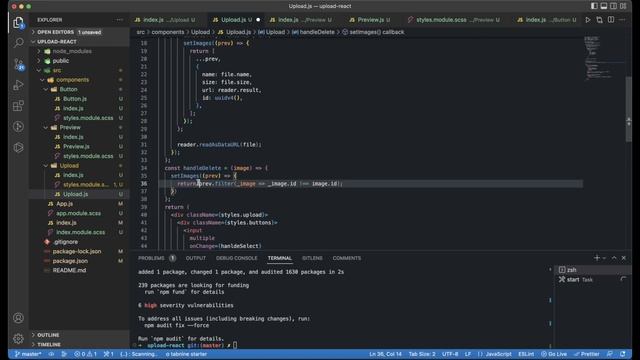The image size is (640, 360).
Task: Click the Tab Size: 2 indicator
Action: (422, 354)
